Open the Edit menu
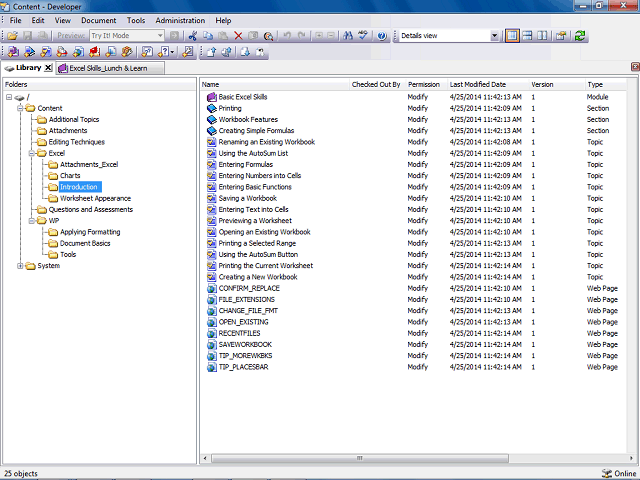This screenshot has height=480, width=640. coord(38,20)
